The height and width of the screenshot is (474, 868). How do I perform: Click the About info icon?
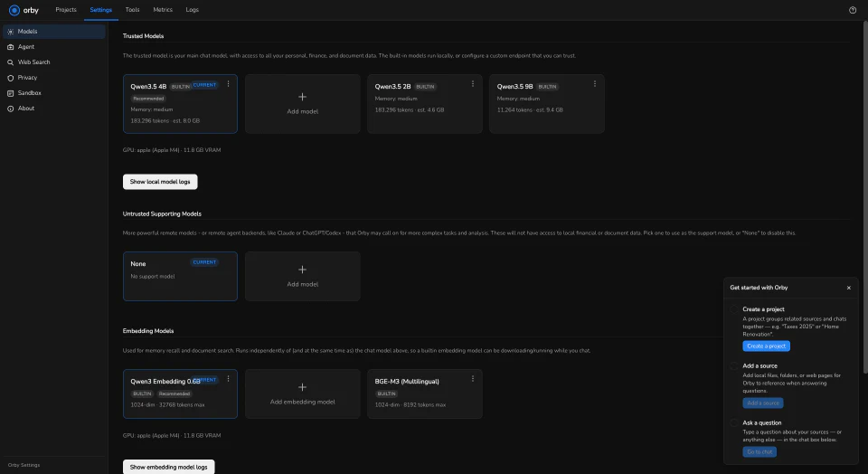coord(11,109)
